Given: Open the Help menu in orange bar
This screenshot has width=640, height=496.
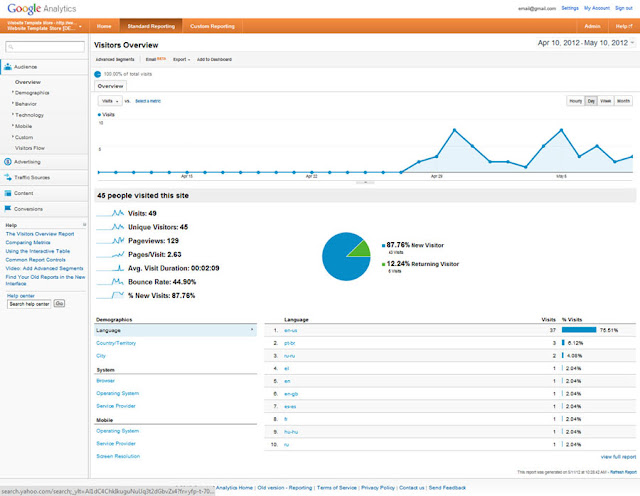Looking at the screenshot, I should point(624,26).
